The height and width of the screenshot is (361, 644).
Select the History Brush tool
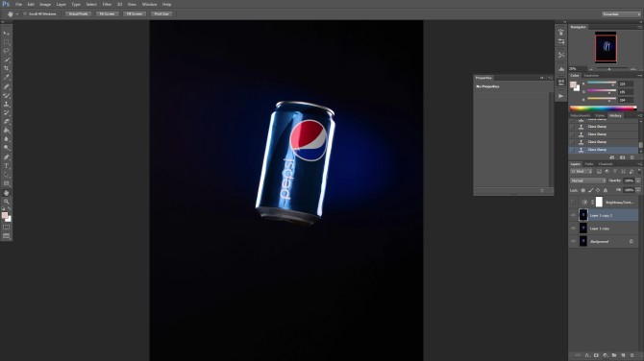pos(6,113)
